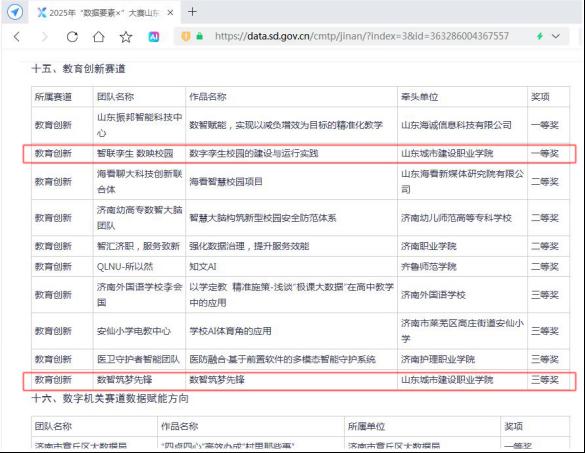This screenshot has height=453, width=585.
Task: Click the orange shield security icon
Action: (x=185, y=36)
